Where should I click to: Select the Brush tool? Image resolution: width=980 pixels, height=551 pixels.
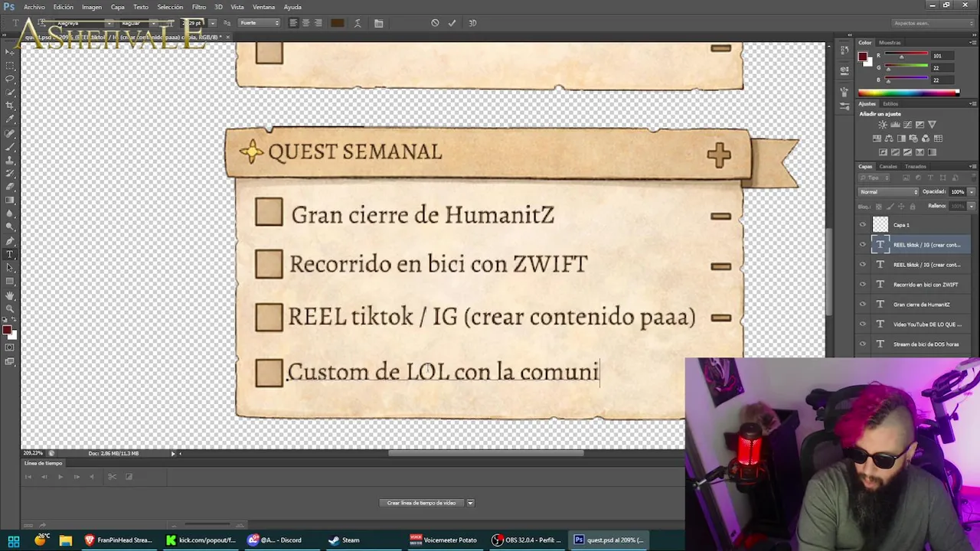(9, 147)
